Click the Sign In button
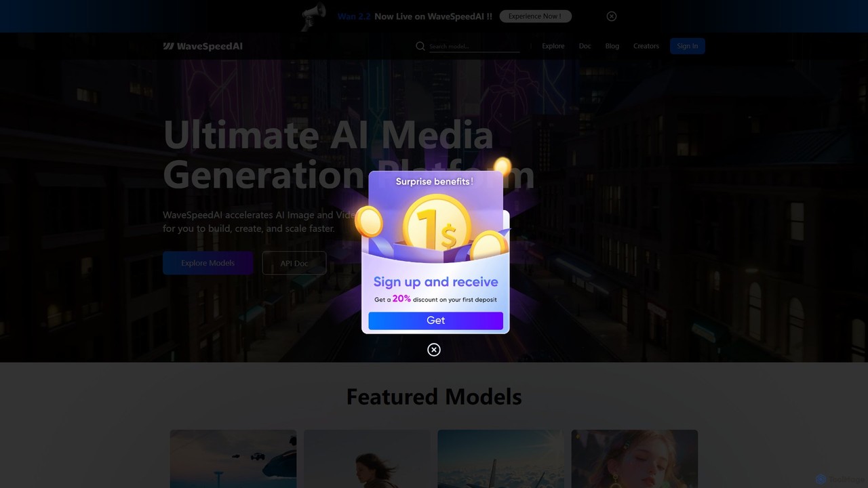Image resolution: width=868 pixels, height=488 pixels. [688, 46]
